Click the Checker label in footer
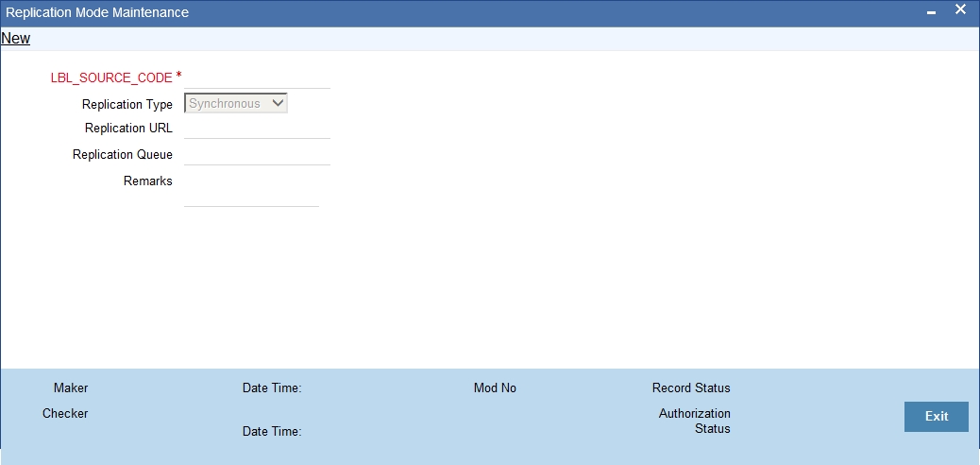 65,414
